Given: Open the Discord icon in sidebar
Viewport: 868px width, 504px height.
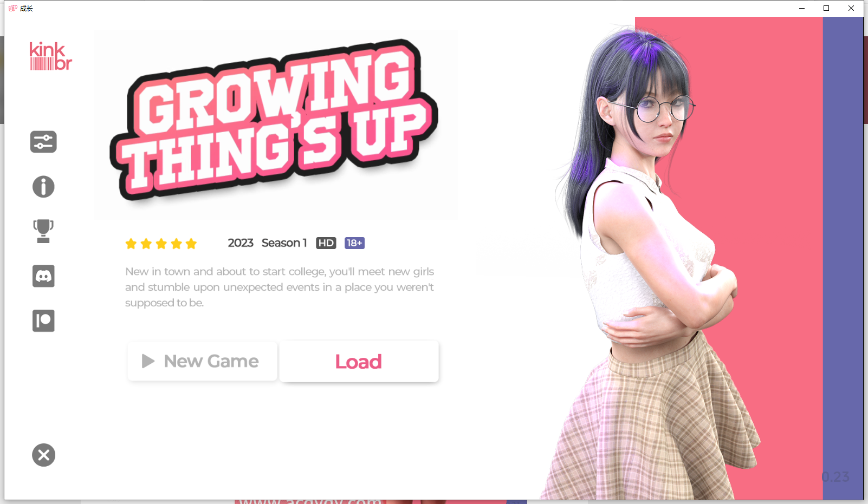Looking at the screenshot, I should (43, 276).
